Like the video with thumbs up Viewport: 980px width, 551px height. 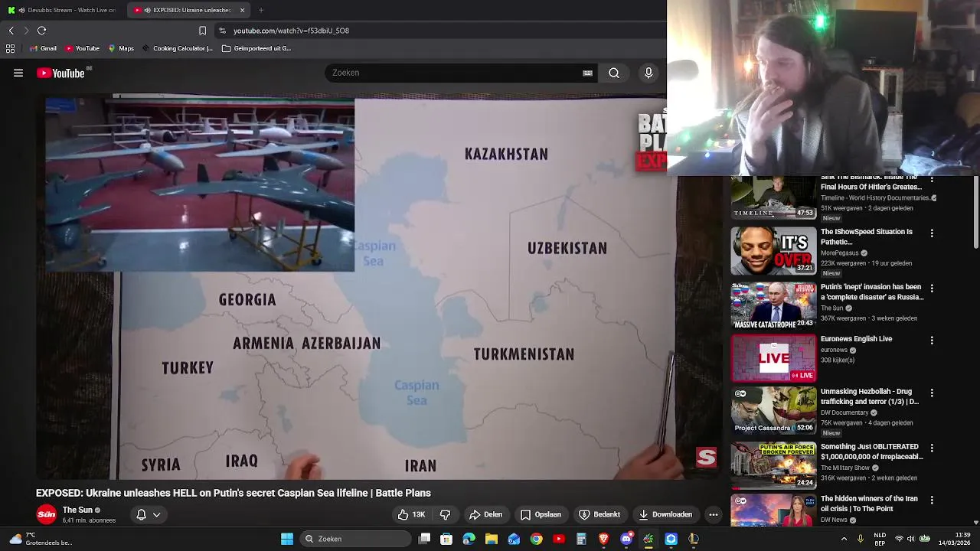(x=411, y=514)
